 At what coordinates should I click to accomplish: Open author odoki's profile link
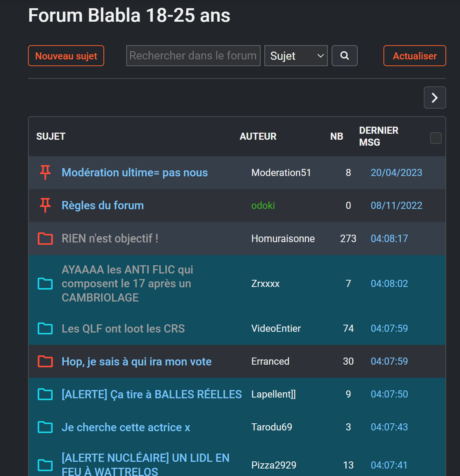pyautogui.click(x=263, y=205)
